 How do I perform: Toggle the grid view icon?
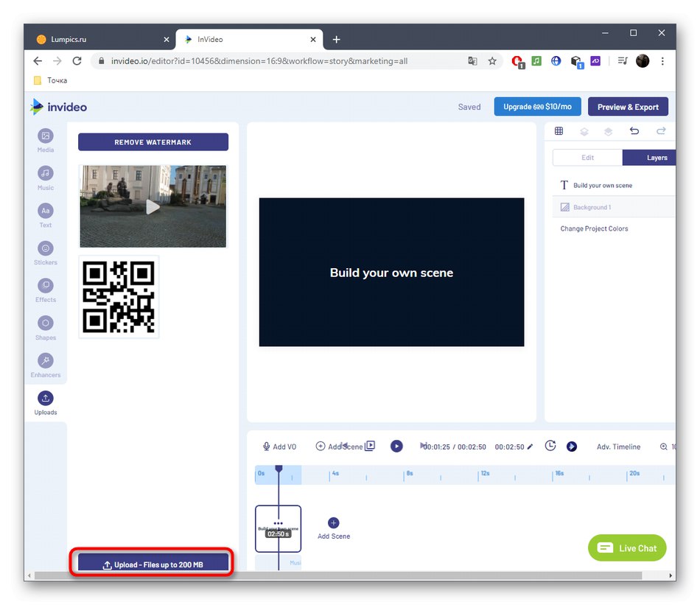559,131
